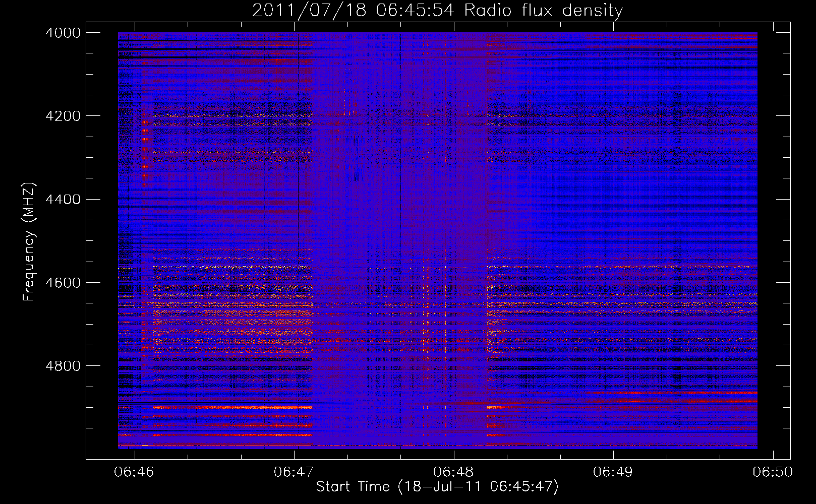816x504 pixels.
Task: Click the 06:46 time tick label
Action: (x=134, y=472)
